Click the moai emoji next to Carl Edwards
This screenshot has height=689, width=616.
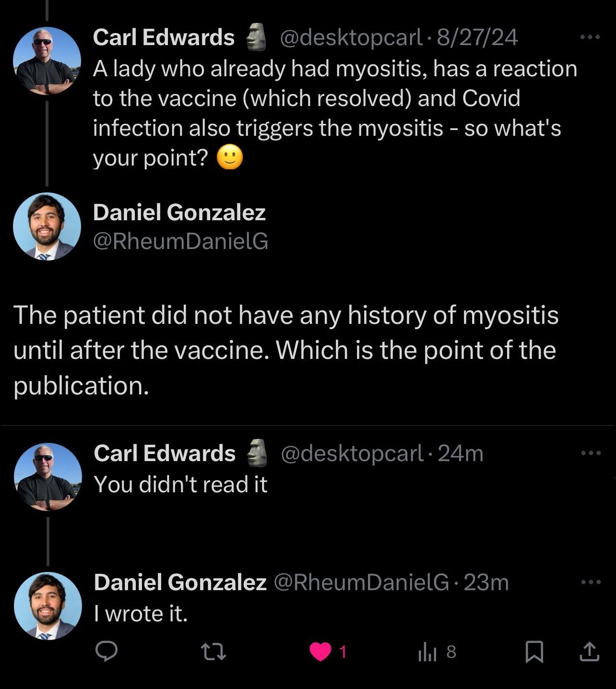256,37
